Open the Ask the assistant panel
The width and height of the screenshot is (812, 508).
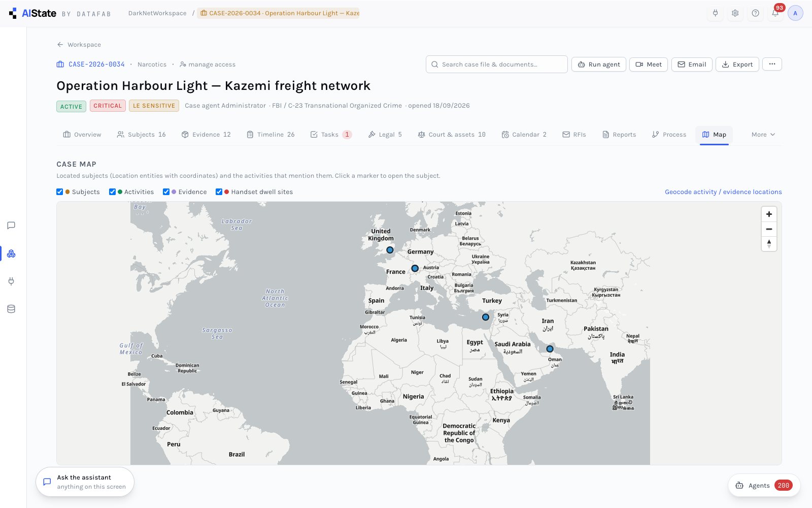point(85,482)
